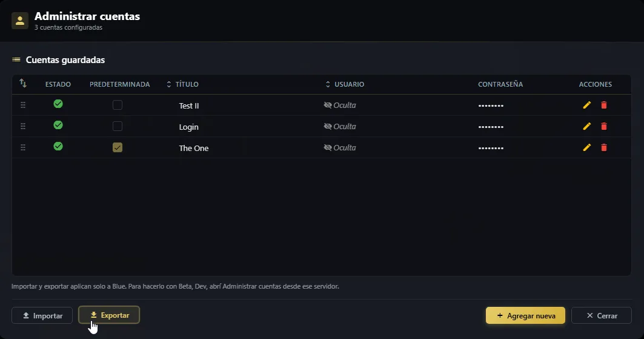Click The One title cell
Screen dimensions: 644x339
(x=194, y=149)
